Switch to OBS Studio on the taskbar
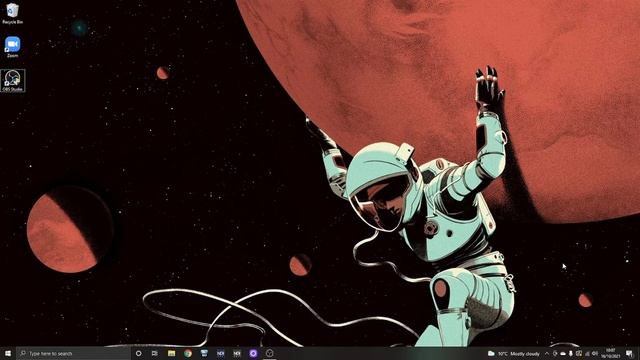The width and height of the screenshot is (640, 360). click(x=269, y=353)
